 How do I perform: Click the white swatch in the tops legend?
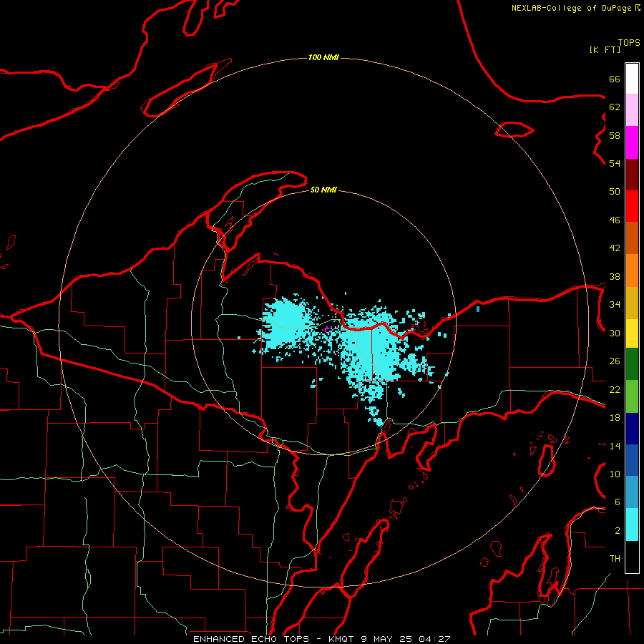coord(632,79)
